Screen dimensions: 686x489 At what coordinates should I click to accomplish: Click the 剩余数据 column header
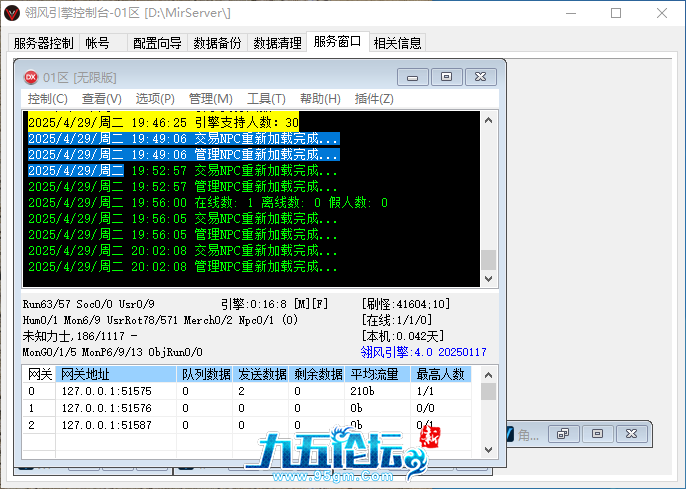tap(317, 374)
